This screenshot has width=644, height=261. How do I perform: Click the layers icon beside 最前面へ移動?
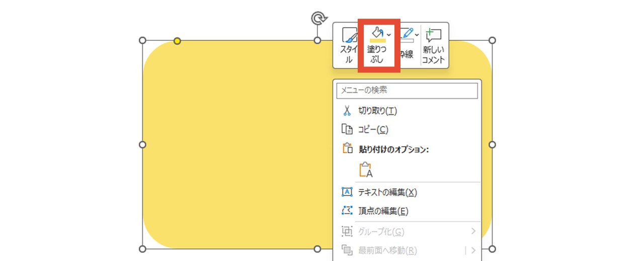click(x=347, y=249)
